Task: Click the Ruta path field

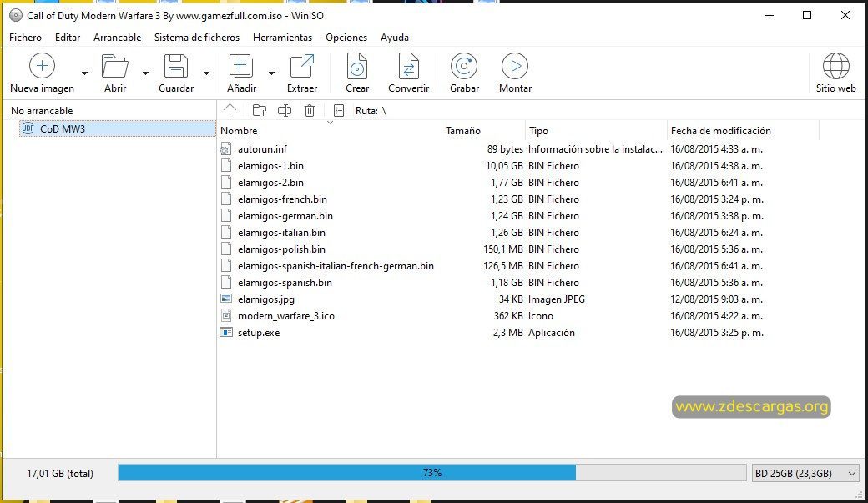Action: (371, 111)
